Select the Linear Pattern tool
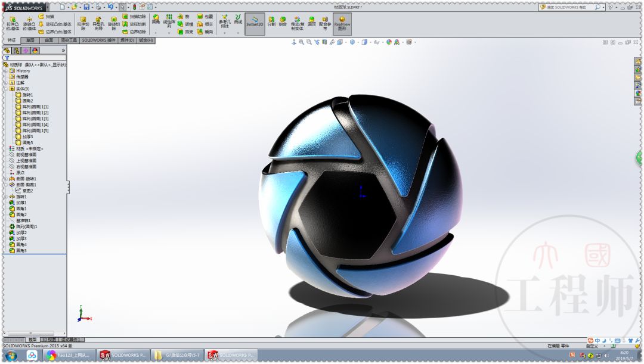 [x=171, y=22]
